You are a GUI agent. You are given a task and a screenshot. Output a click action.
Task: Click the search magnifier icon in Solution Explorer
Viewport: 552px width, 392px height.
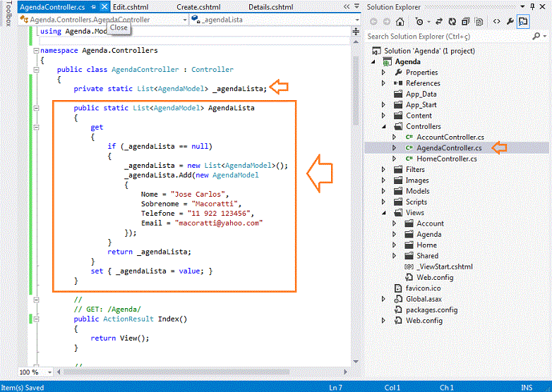pos(536,36)
